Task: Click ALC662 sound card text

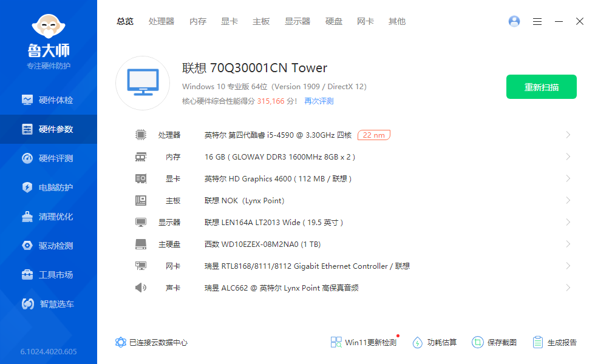Action: (x=281, y=288)
